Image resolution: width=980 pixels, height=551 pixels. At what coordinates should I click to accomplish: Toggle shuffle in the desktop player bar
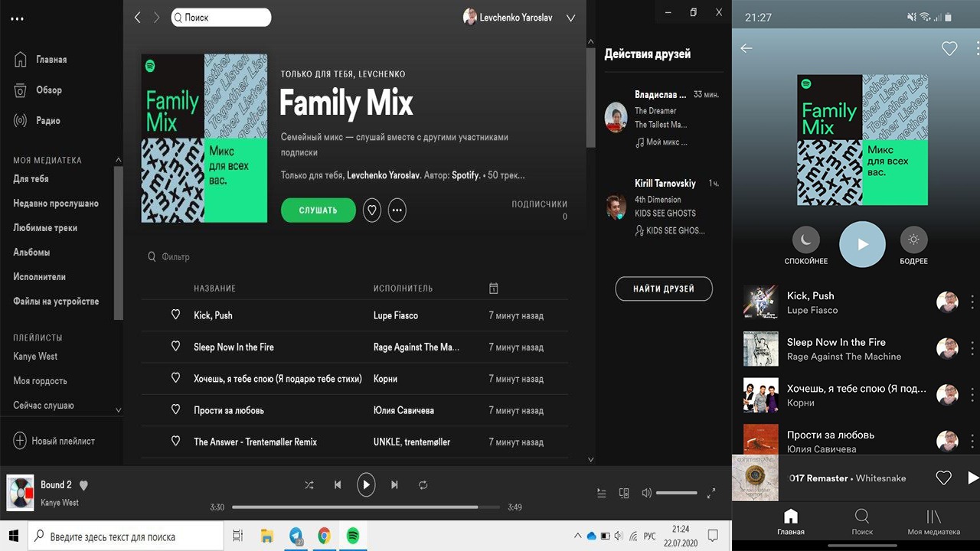(x=309, y=485)
